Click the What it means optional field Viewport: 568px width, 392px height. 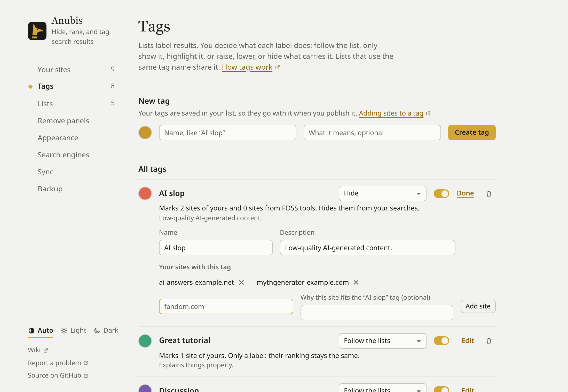click(x=372, y=133)
